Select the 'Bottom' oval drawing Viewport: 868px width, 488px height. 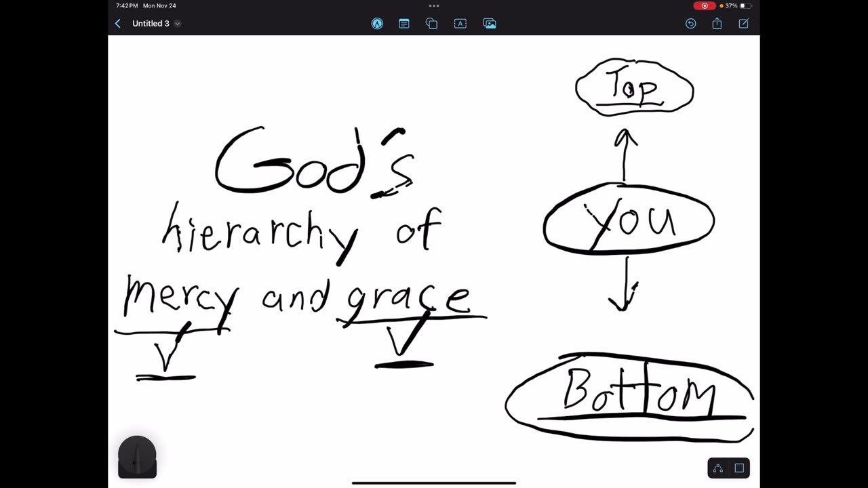pos(629,398)
